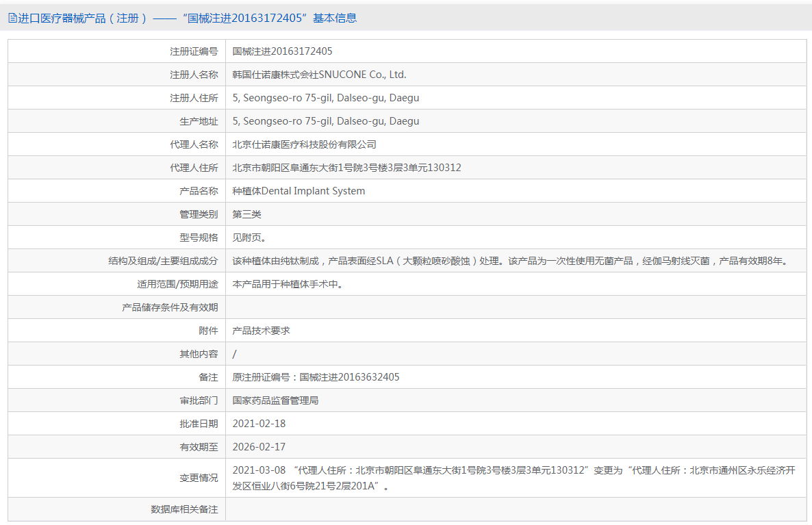Image resolution: width=812 pixels, height=525 pixels.
Task: Click the 审批部门 label
Action: pyautogui.click(x=199, y=400)
